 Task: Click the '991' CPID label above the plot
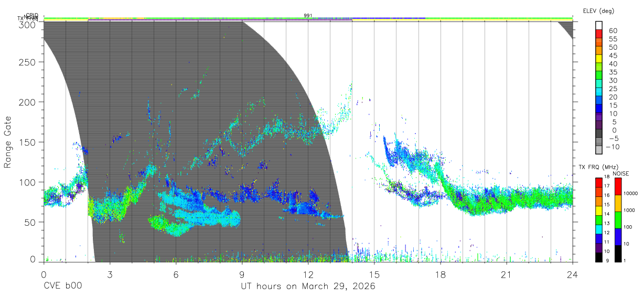[x=308, y=16]
